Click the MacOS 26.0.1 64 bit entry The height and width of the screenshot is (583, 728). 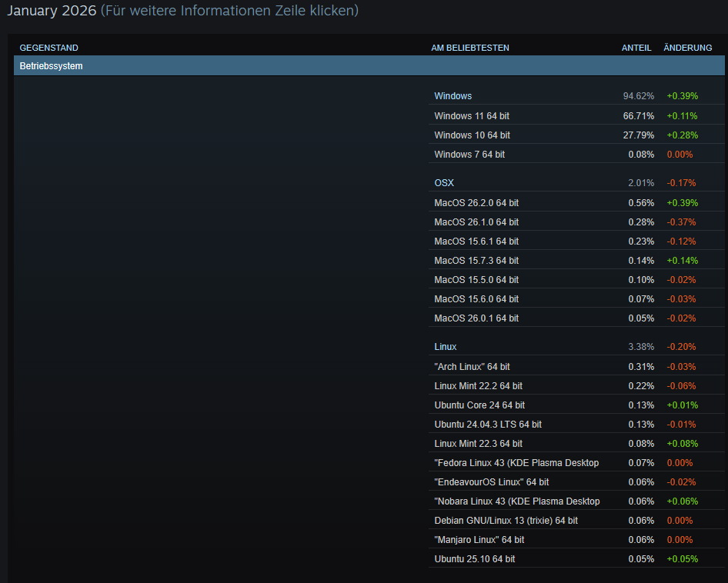[576, 318]
